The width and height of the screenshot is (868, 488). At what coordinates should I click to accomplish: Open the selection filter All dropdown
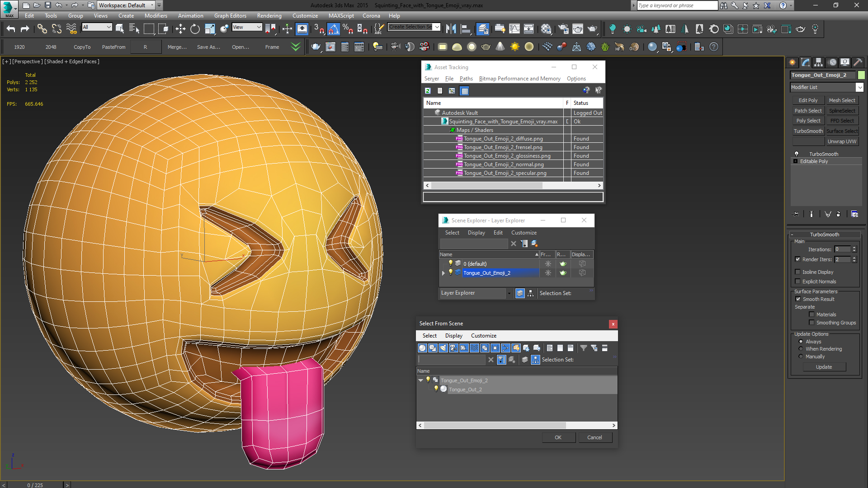[109, 27]
